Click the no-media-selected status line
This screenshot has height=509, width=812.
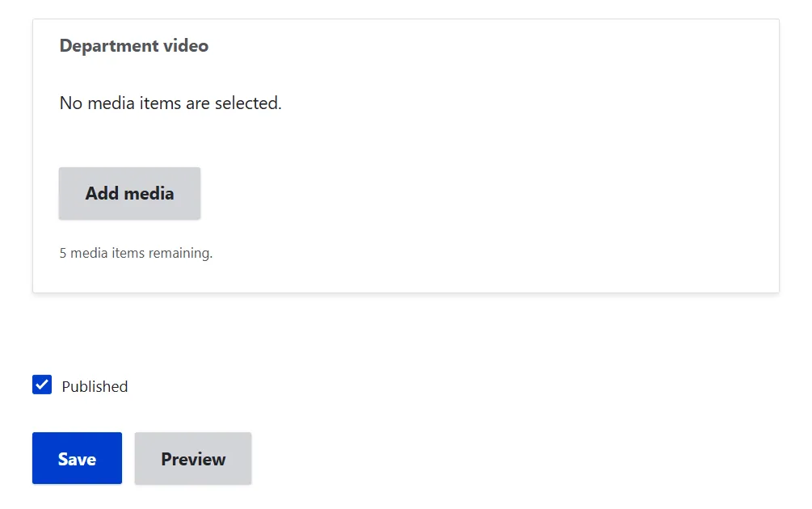point(170,103)
